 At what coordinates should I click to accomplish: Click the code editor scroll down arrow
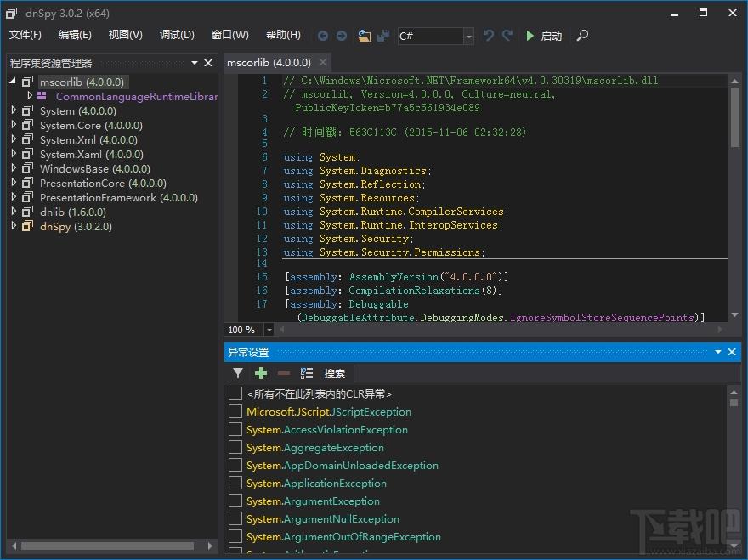[734, 314]
